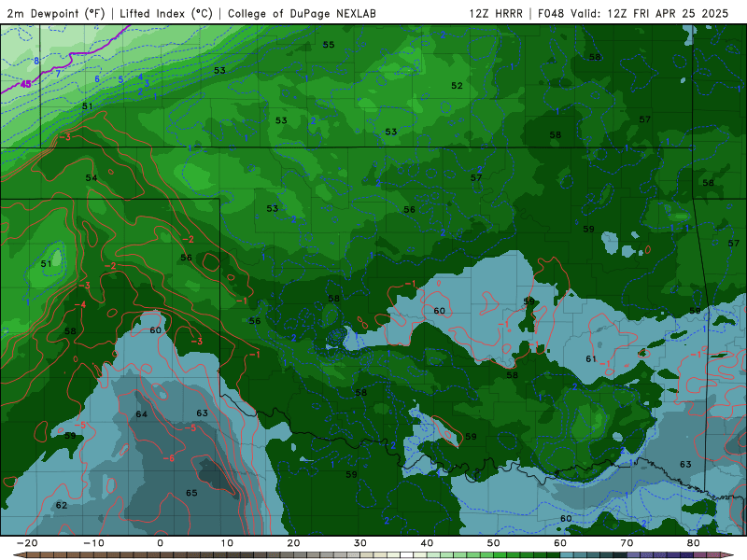This screenshot has width=747, height=560.
Task: Click the "-20" label on the color scale
Action: click(27, 543)
